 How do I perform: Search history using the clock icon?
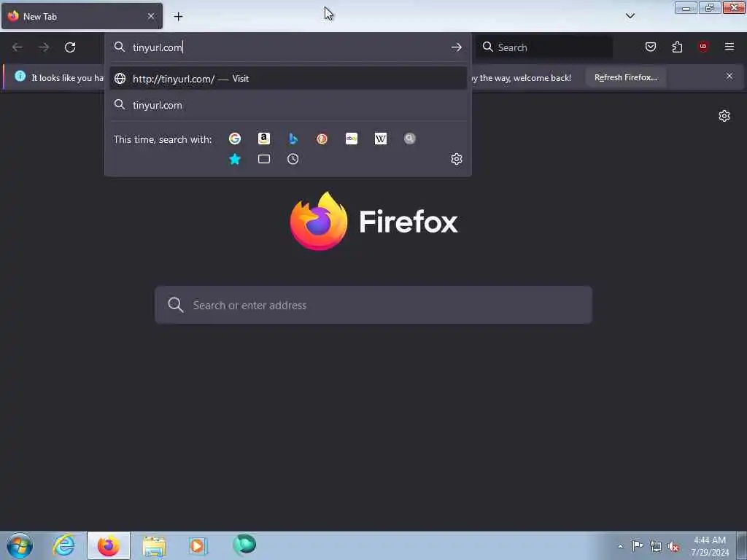pos(293,159)
